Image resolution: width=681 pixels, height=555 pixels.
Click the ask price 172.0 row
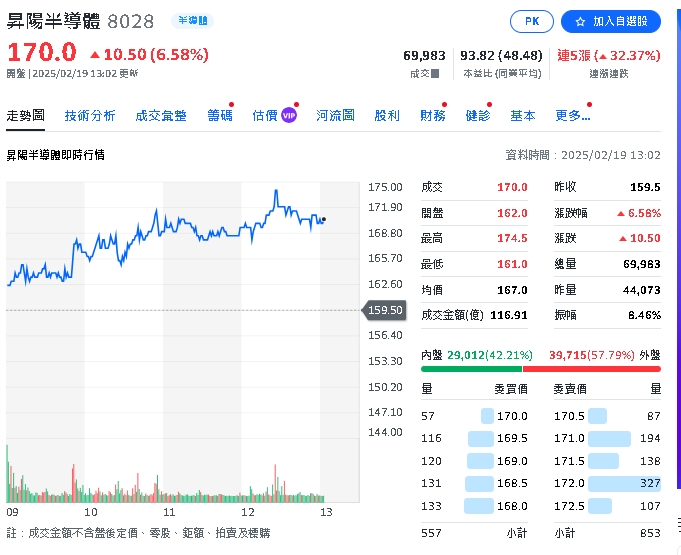(607, 483)
